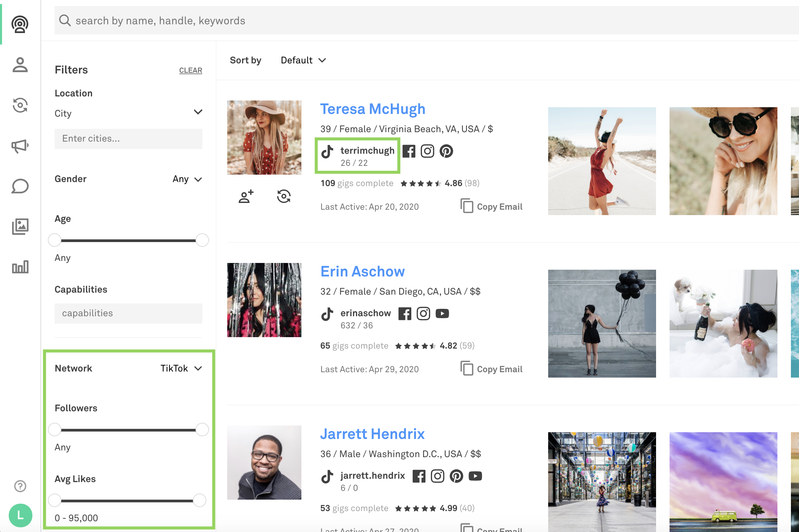
Task: Click the Enter cities input field
Action: pyautogui.click(x=128, y=139)
